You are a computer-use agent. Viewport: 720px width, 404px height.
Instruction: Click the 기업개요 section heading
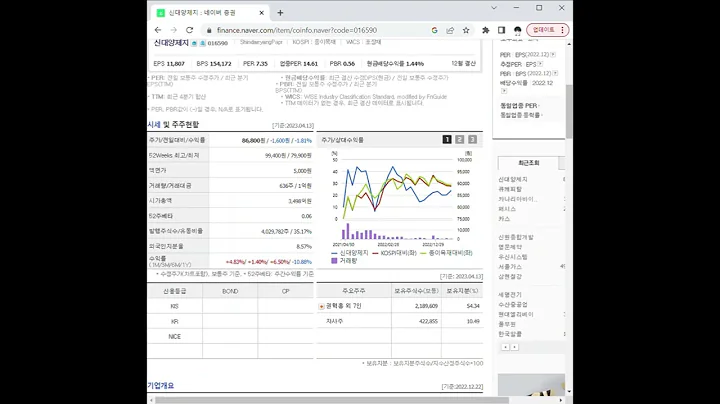click(161, 386)
